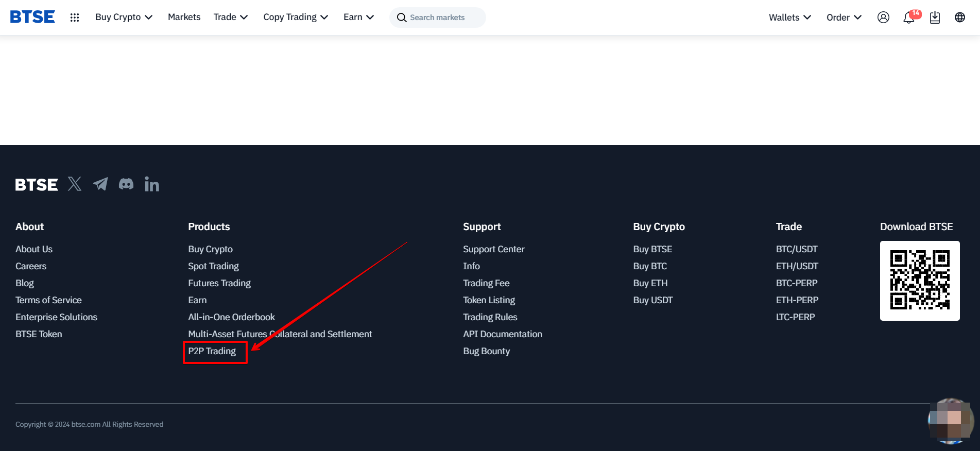The width and height of the screenshot is (980, 451).
Task: Open Trading Fee link
Action: point(486,283)
